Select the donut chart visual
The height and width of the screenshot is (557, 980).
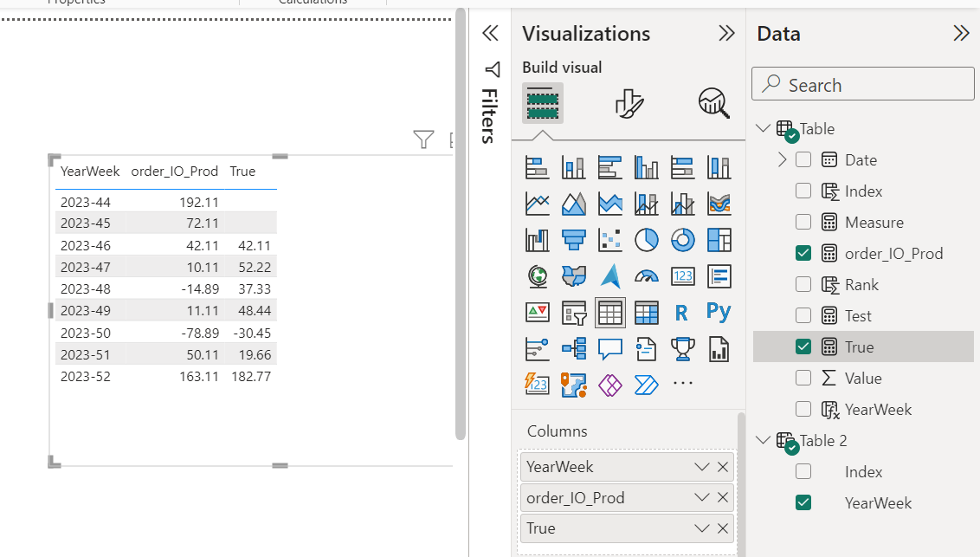click(x=682, y=240)
